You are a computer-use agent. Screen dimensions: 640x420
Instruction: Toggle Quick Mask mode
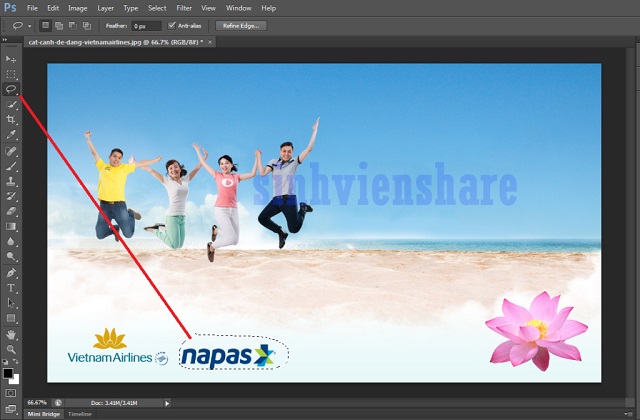pos(11,393)
